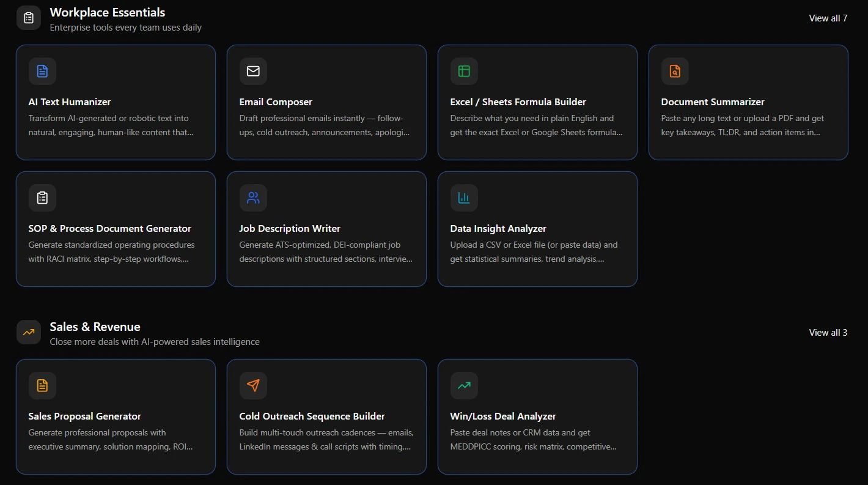The width and height of the screenshot is (868, 485).
Task: Select the SOP Generator clipboard icon
Action: (42, 198)
